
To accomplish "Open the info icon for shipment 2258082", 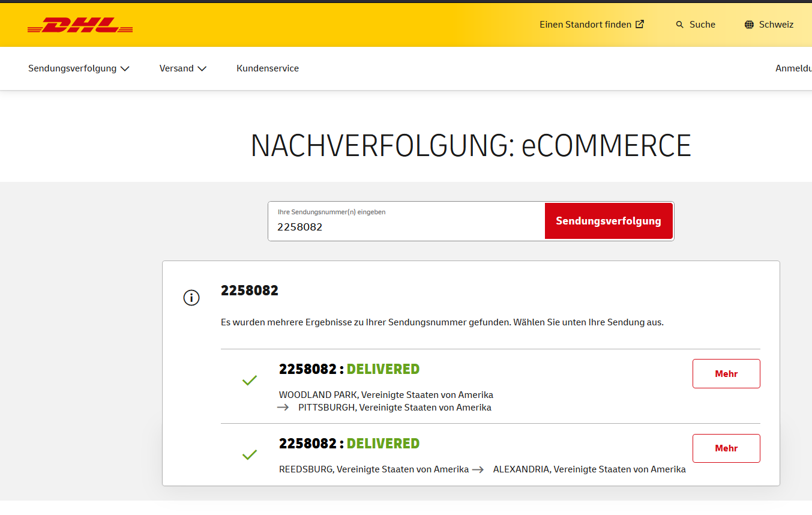I will click(x=191, y=297).
